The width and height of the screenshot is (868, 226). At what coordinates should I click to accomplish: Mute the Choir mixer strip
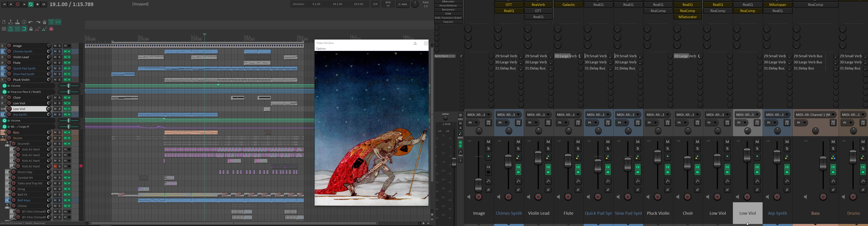(697, 142)
